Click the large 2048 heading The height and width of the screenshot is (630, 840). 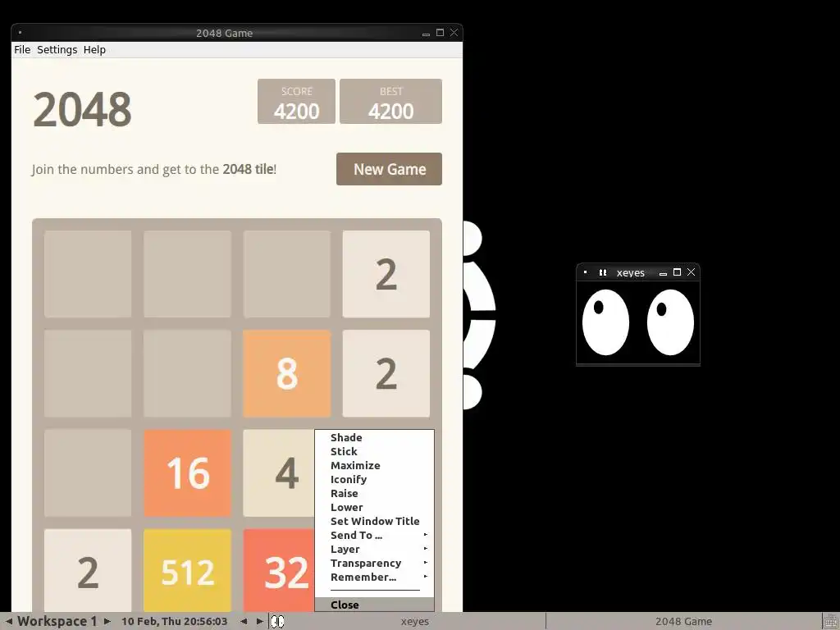tap(82, 109)
